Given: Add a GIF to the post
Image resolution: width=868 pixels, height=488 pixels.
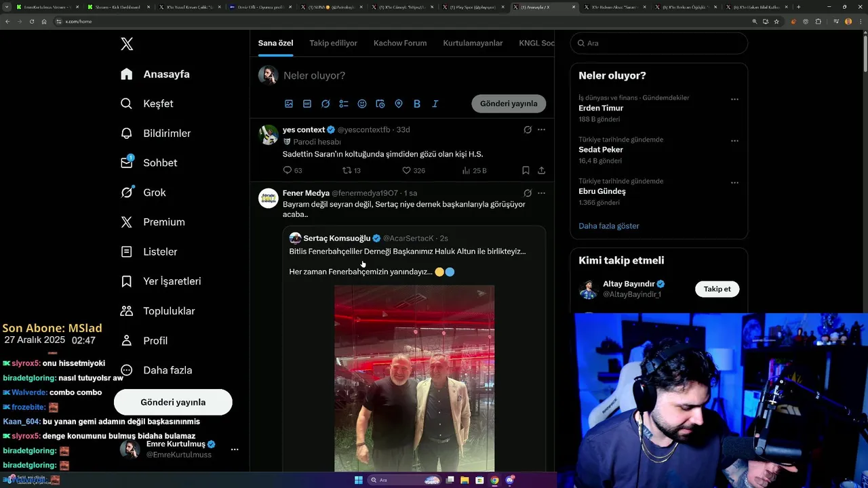Looking at the screenshot, I should pos(307,104).
